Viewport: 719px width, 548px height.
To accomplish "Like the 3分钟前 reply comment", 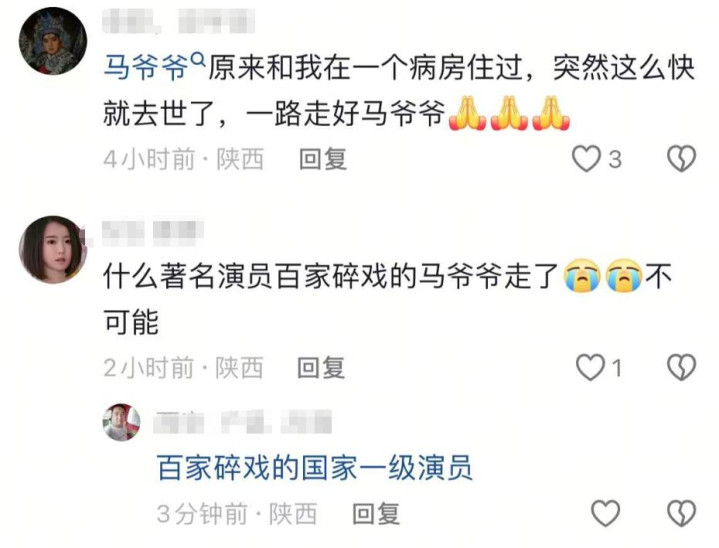I will 605,513.
